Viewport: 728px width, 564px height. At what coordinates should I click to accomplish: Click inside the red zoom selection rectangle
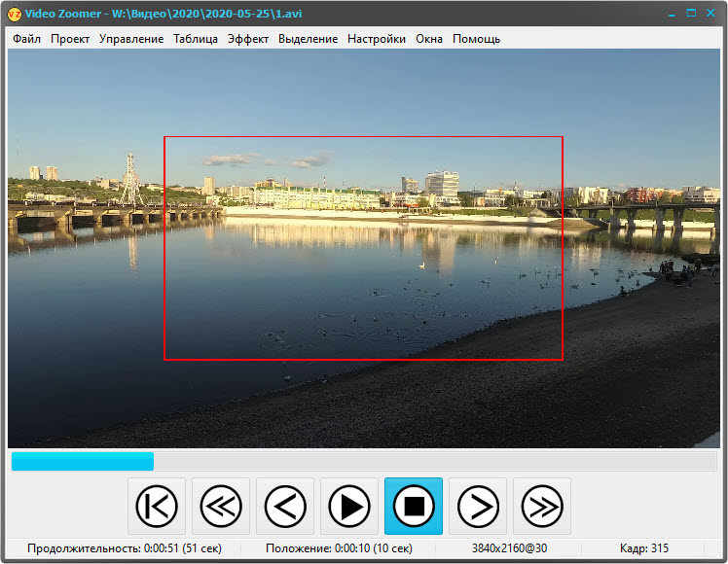pyautogui.click(x=363, y=248)
